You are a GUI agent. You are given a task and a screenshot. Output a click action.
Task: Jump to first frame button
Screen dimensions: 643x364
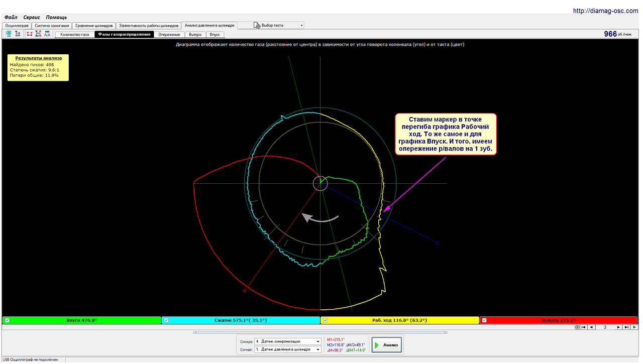[x=584, y=327]
